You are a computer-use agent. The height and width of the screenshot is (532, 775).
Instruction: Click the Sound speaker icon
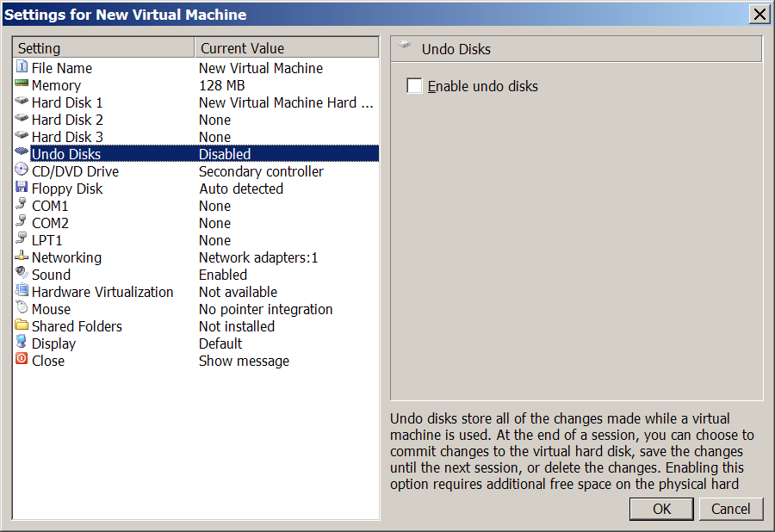(x=22, y=274)
